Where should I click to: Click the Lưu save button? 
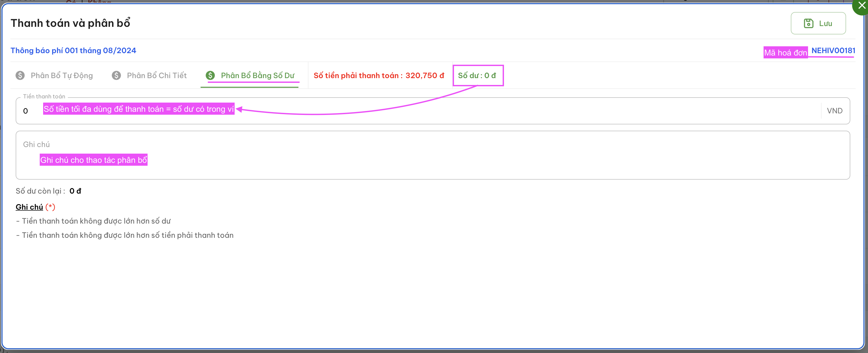tap(818, 23)
